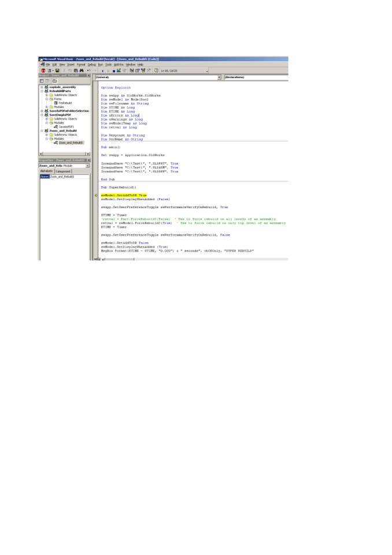The image size is (392, 555).
Task: Click the Undo toolbar icon
Action: tap(89, 71)
